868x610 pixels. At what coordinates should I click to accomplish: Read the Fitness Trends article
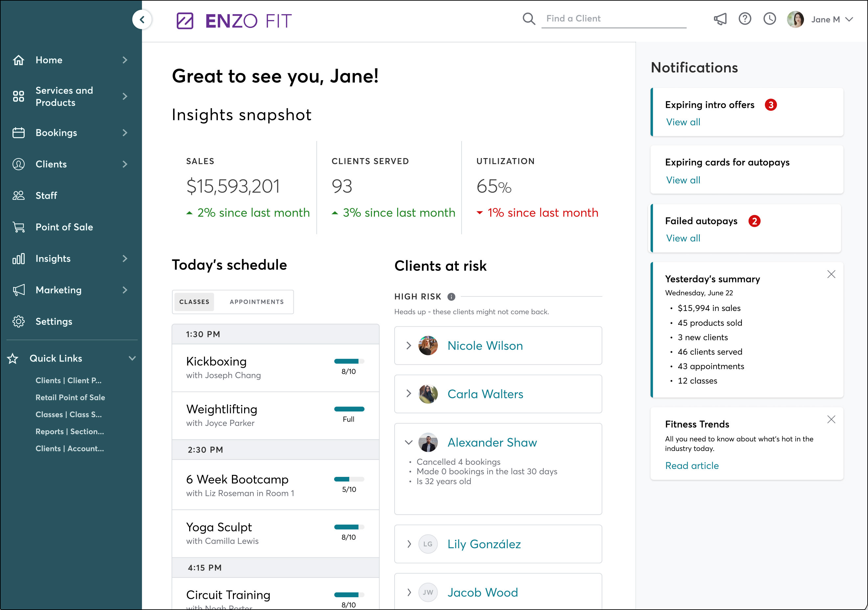[692, 465]
